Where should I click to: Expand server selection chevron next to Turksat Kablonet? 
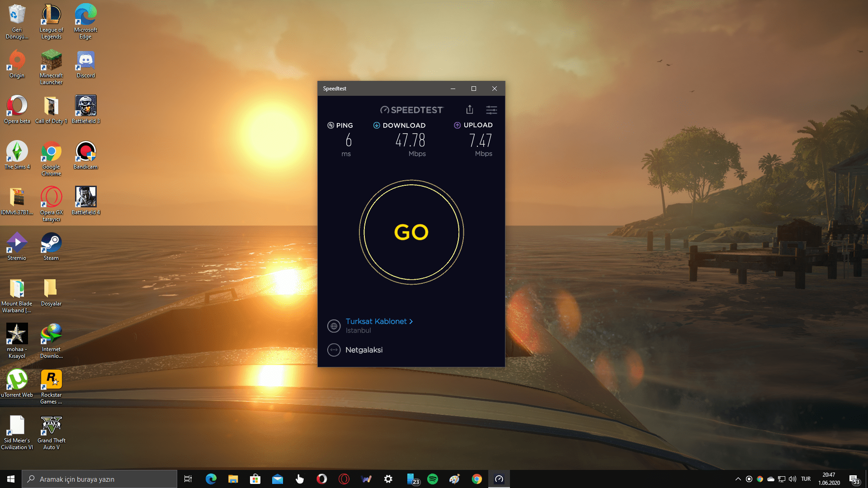point(411,321)
